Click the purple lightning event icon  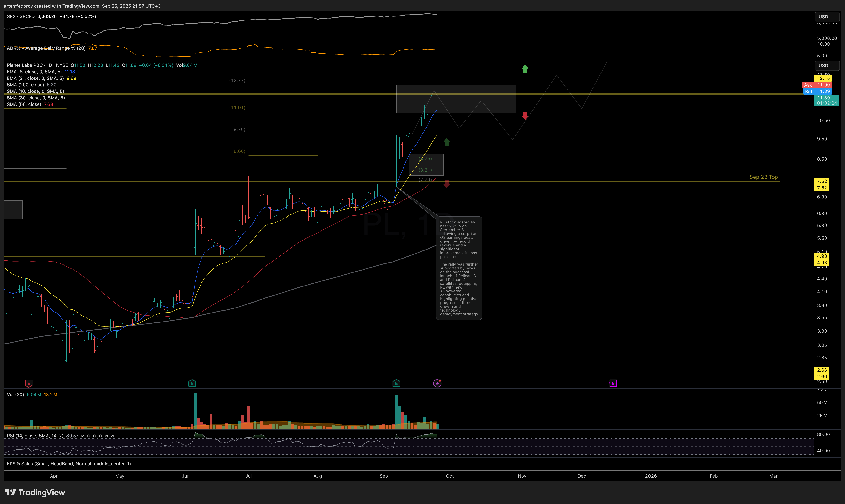point(437,383)
